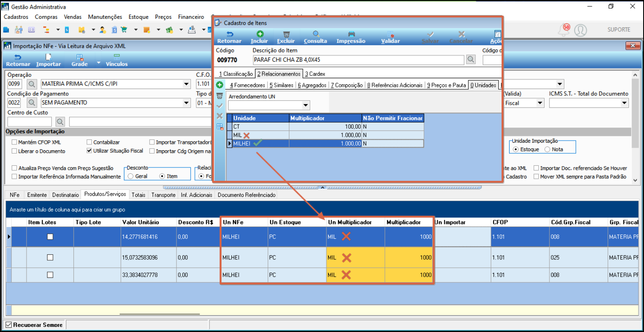This screenshot has height=332, width=644.
Task: Click the yellow package box toolbar icon
Action: coord(81,30)
